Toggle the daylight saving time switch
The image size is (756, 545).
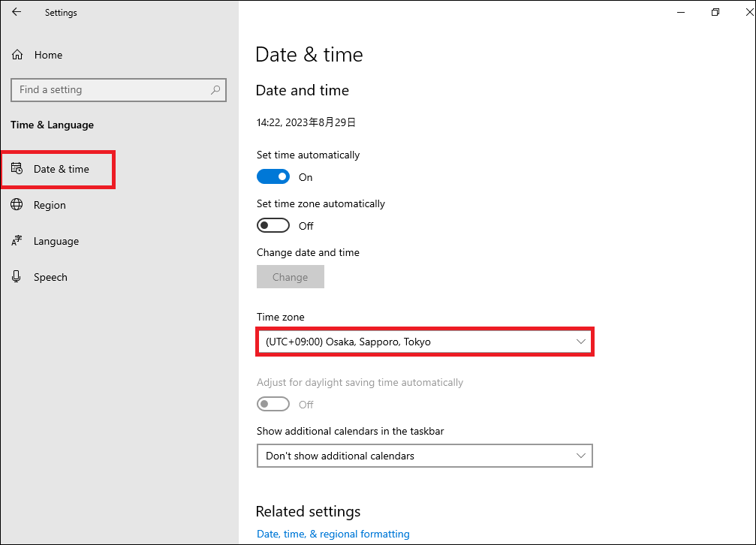pos(273,405)
